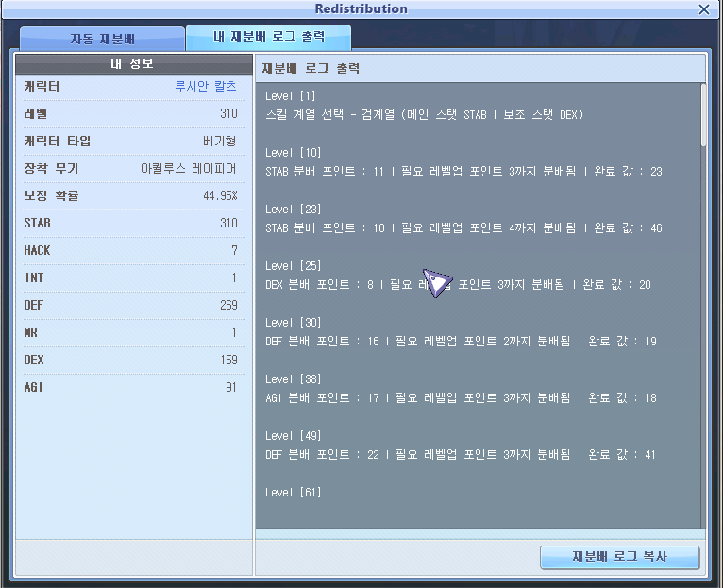The height and width of the screenshot is (588, 723).
Task: Click the DEF log line ending in 41
Action: [462, 455]
